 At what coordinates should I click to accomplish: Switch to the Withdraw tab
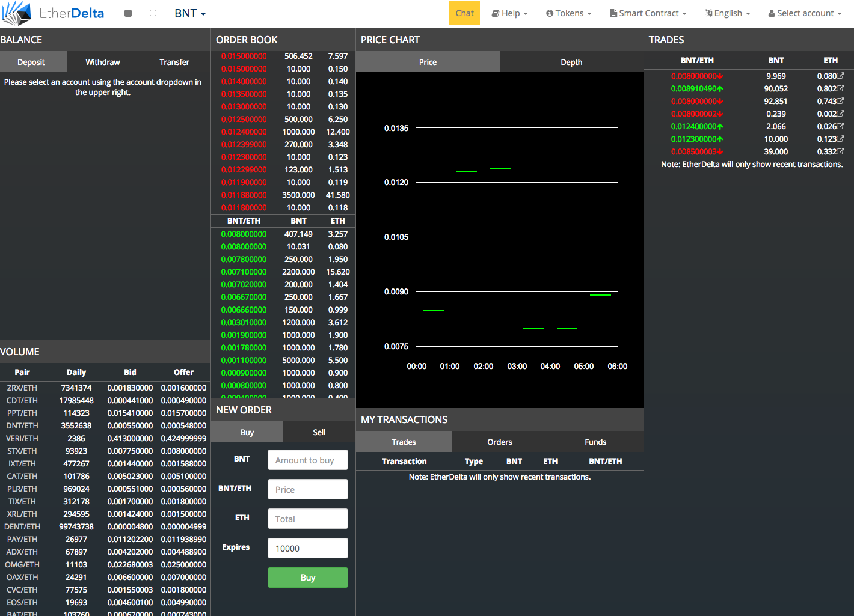(103, 62)
